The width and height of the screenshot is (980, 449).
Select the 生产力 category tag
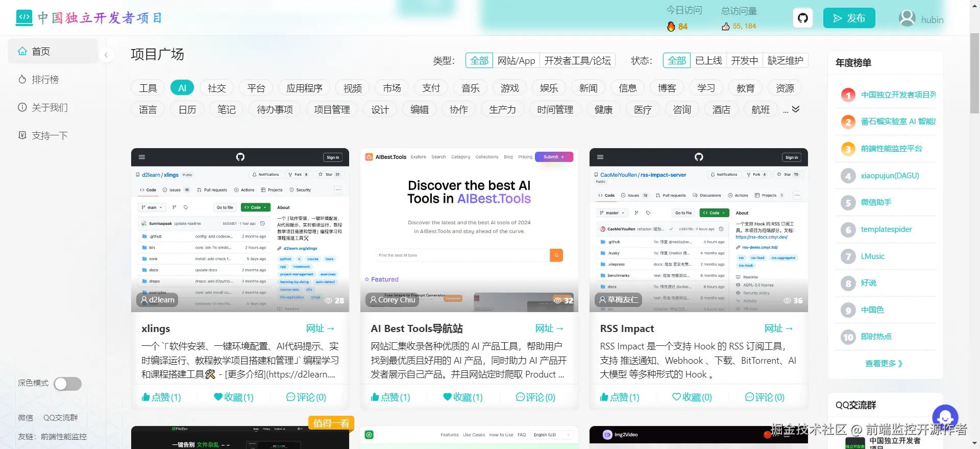(x=502, y=109)
